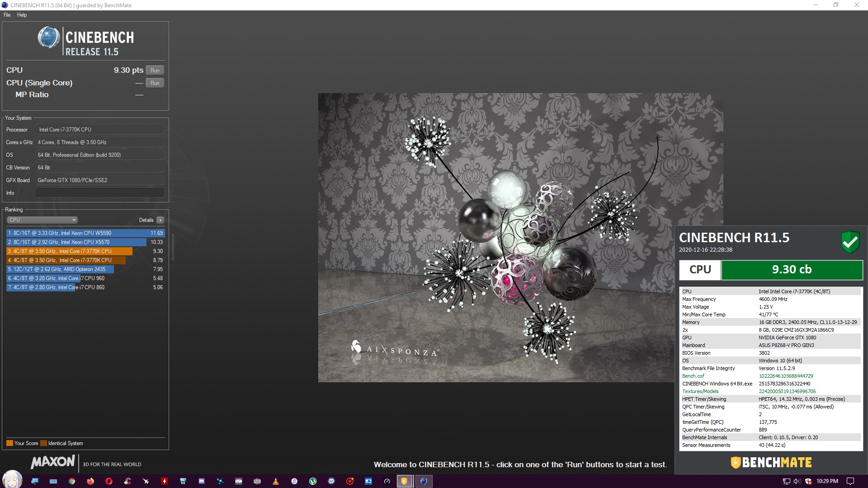Click the BenchMate logo
This screenshot has height=488, width=868.
click(x=771, y=463)
